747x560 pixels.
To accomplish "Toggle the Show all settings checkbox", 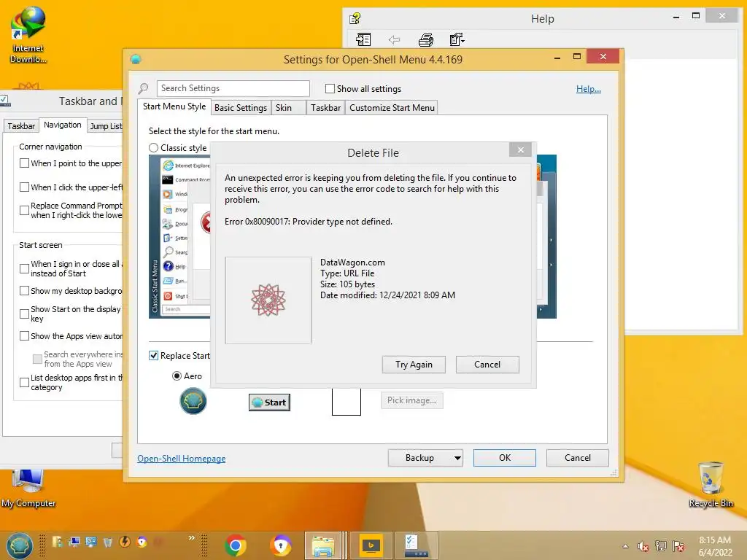I will coord(330,88).
